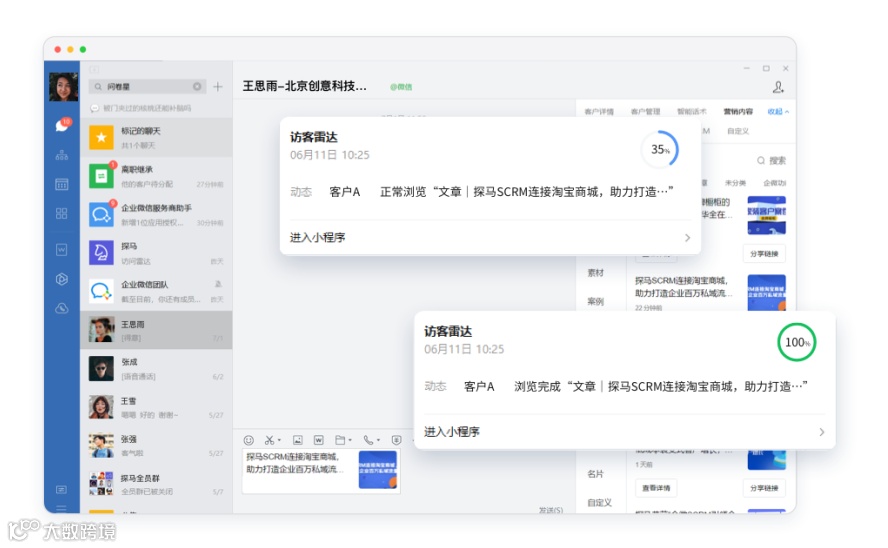Click chevron arrow in 100% visitor radar card
888x548 pixels.
pyautogui.click(x=822, y=432)
